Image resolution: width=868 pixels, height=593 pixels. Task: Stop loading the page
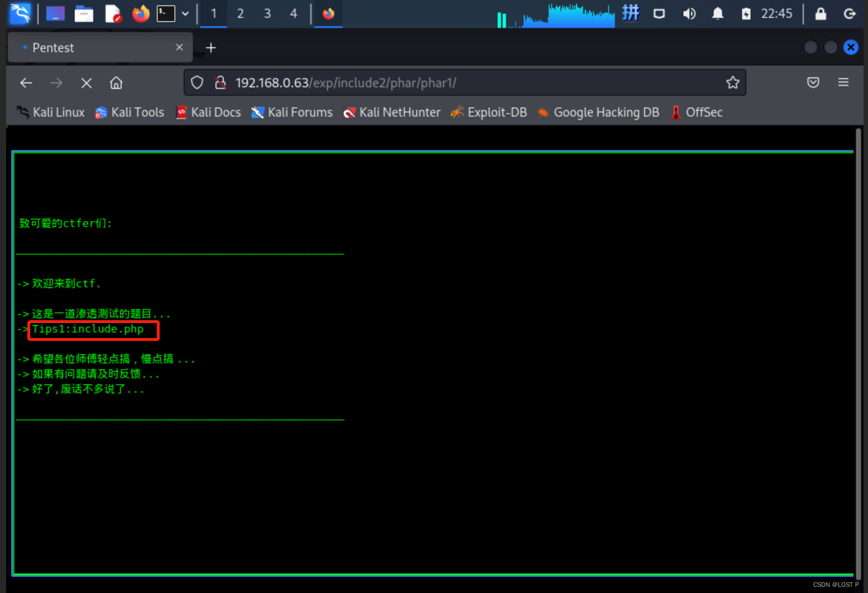87,83
